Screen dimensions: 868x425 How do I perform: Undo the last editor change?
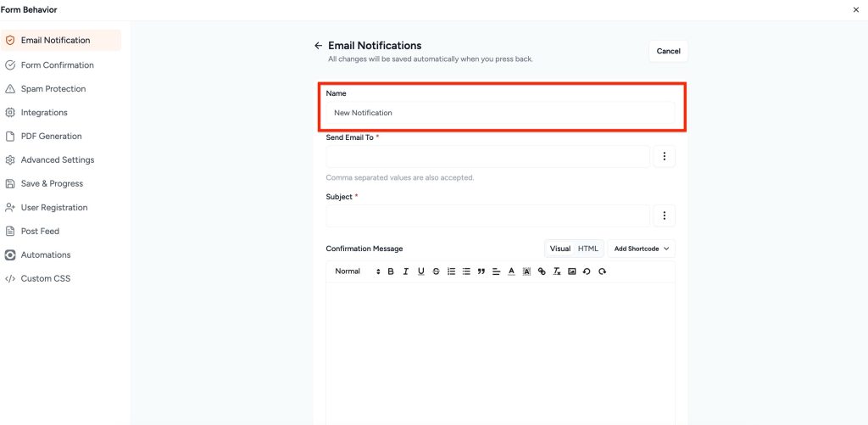(x=587, y=271)
